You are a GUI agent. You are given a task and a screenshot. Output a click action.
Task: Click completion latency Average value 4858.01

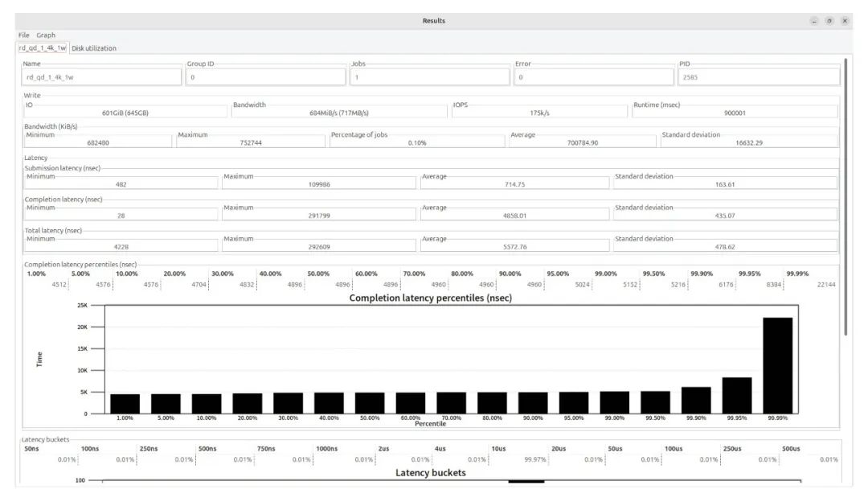515,216
